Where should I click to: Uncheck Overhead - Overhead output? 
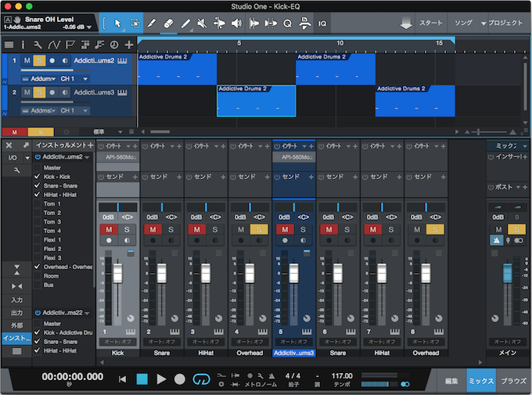(x=38, y=267)
